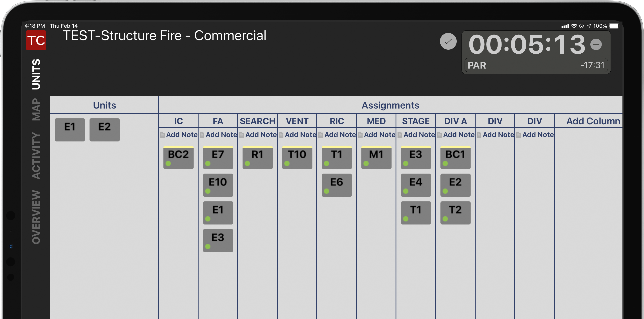Viewport: 644px width, 319px height.
Task: Show the OVERVIEW tab
Action: pos(36,217)
